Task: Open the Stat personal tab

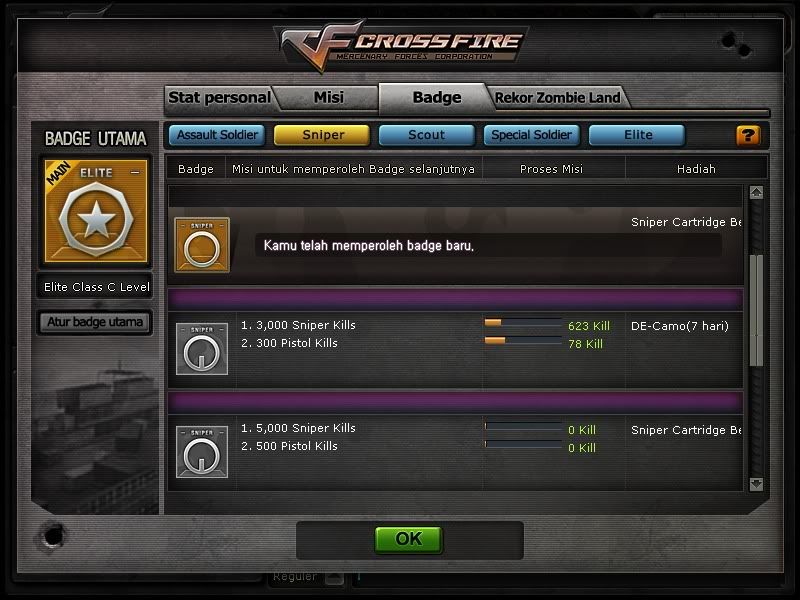Action: pos(219,97)
